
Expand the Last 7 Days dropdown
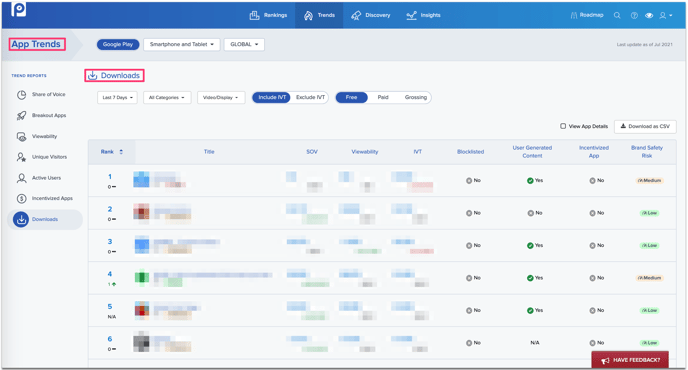(x=118, y=97)
